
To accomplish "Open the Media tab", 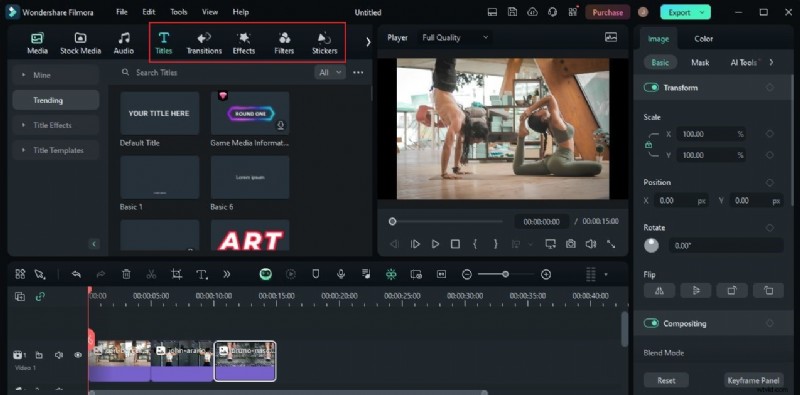I will (x=37, y=43).
